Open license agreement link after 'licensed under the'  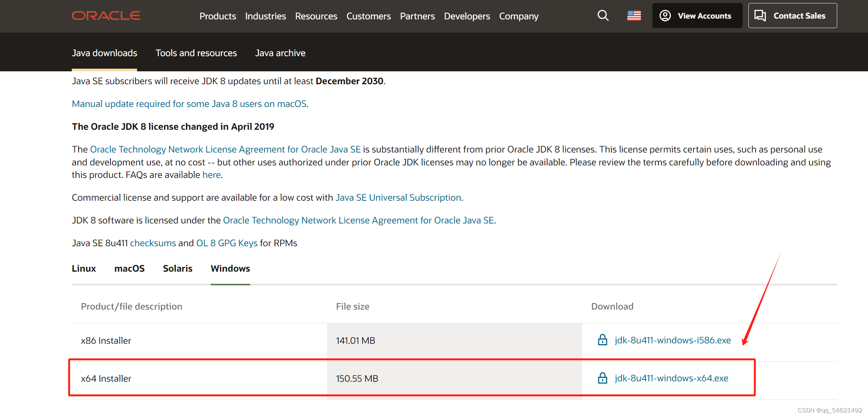coord(358,220)
